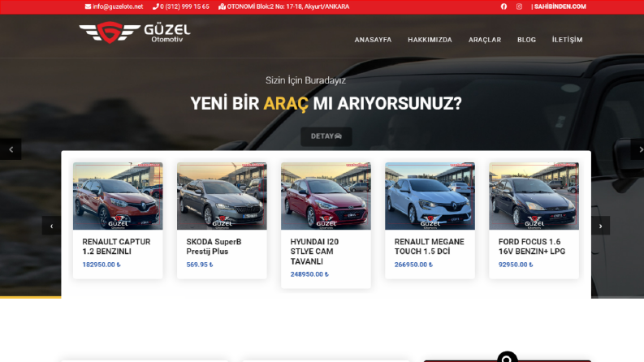
Task: Open Hyundai I20 car photo
Action: (x=326, y=196)
